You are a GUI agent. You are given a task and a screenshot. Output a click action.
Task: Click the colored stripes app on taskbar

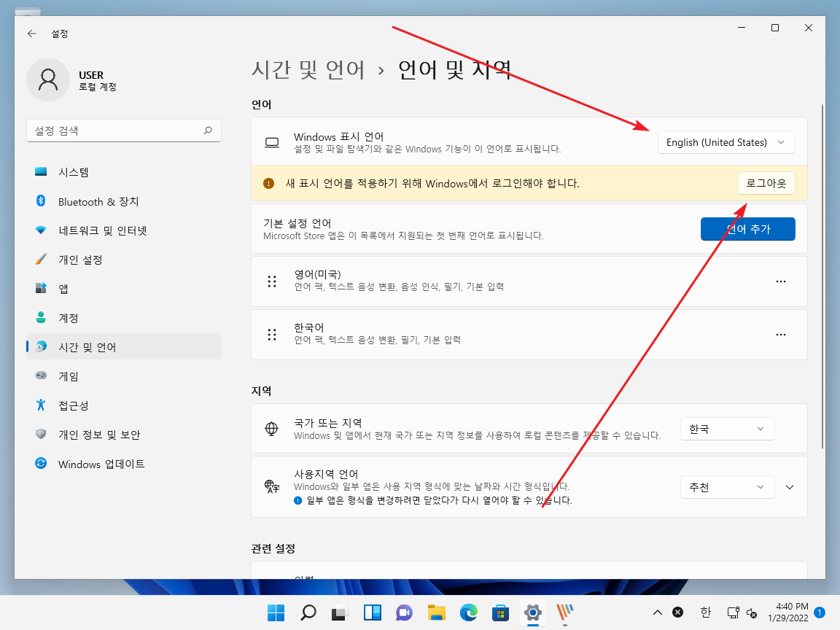(x=564, y=612)
